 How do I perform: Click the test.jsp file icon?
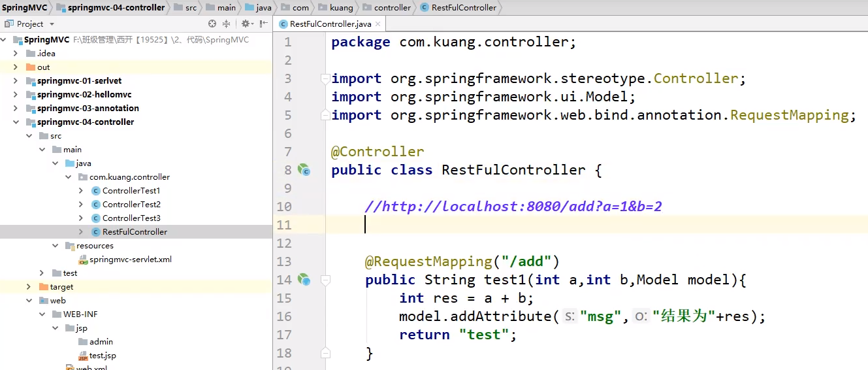(83, 356)
